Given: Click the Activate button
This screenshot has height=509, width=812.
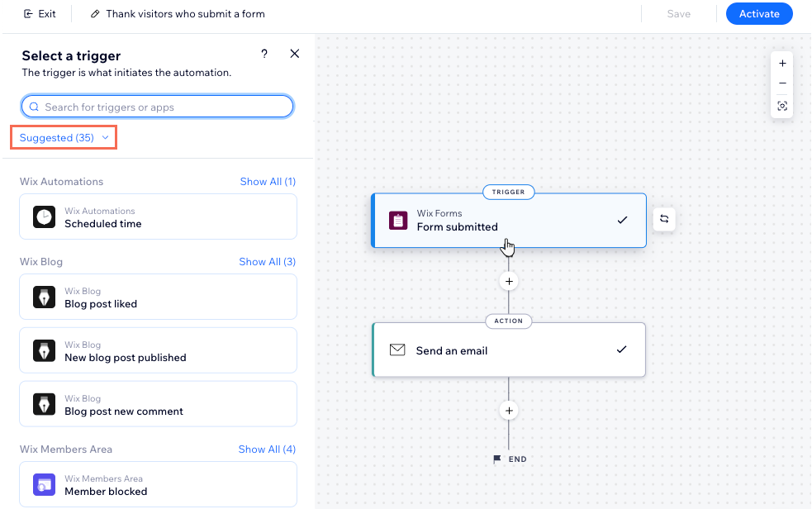Looking at the screenshot, I should (x=759, y=14).
